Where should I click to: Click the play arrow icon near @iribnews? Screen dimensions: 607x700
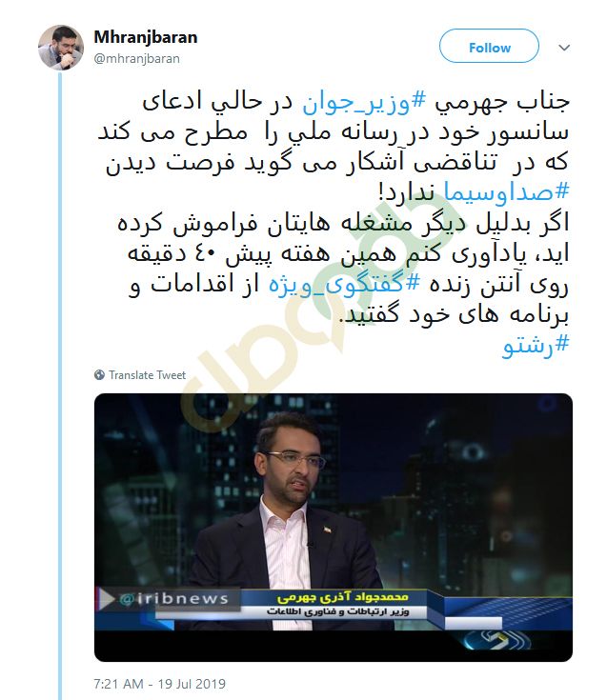pos(106,599)
